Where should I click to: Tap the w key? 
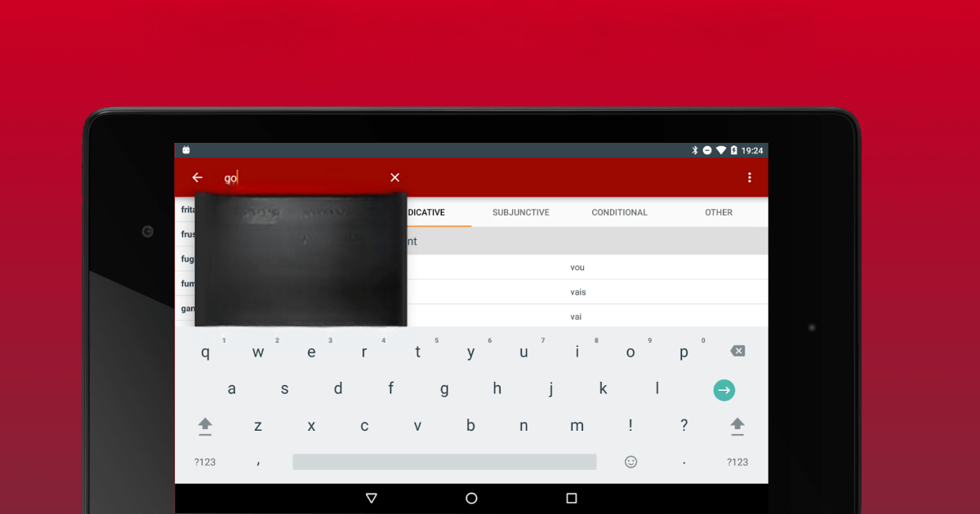(258, 352)
